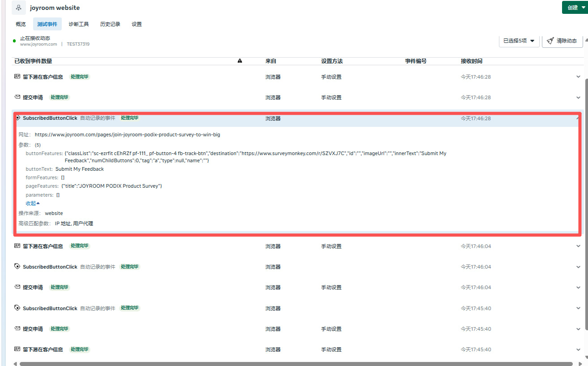Click contact card icon of 17:45:40 留下潜在客户信息 event
The image size is (588, 366).
pos(17,349)
